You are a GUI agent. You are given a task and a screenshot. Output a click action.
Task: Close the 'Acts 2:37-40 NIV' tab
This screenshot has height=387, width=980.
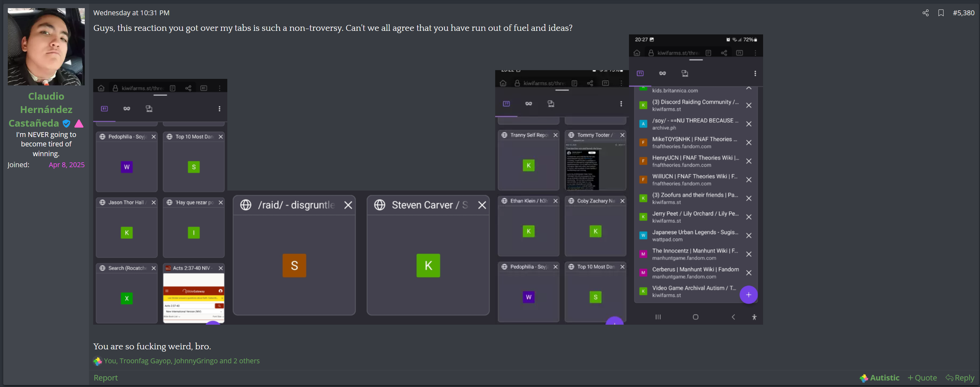coord(221,268)
